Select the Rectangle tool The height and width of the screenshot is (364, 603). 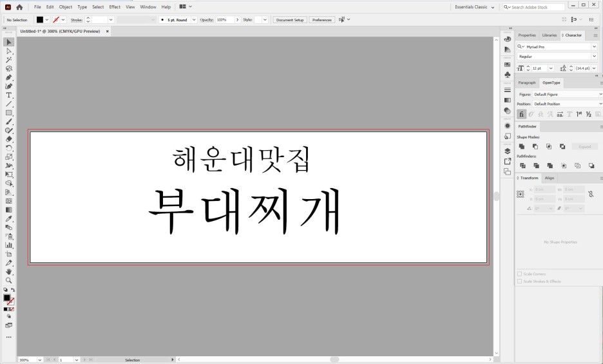click(x=9, y=113)
